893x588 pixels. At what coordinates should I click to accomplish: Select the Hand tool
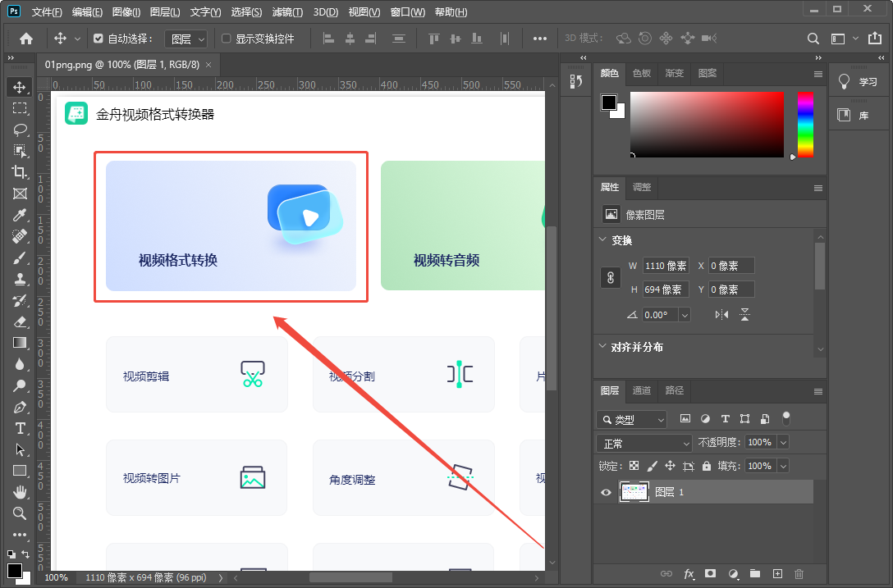(x=20, y=492)
